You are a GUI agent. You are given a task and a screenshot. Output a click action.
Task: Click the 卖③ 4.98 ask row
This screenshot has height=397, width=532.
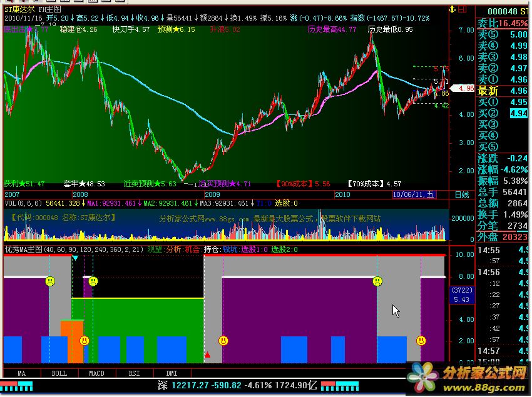click(503, 57)
